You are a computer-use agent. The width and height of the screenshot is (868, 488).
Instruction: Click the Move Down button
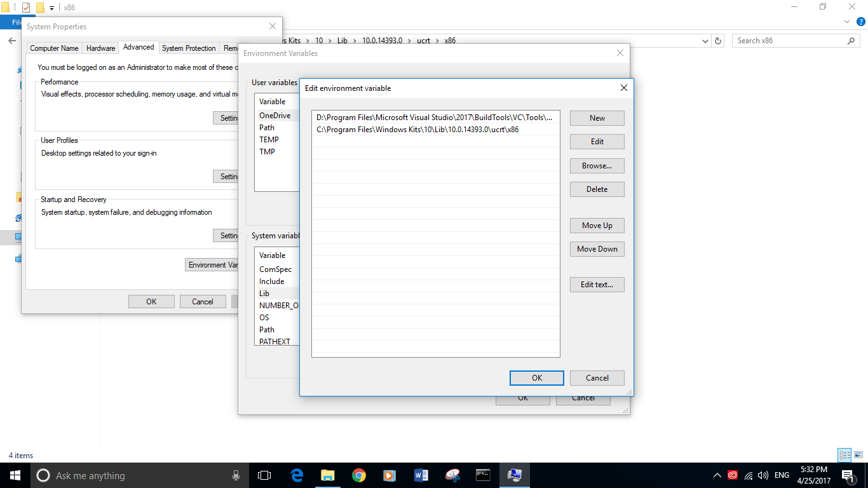coord(597,249)
